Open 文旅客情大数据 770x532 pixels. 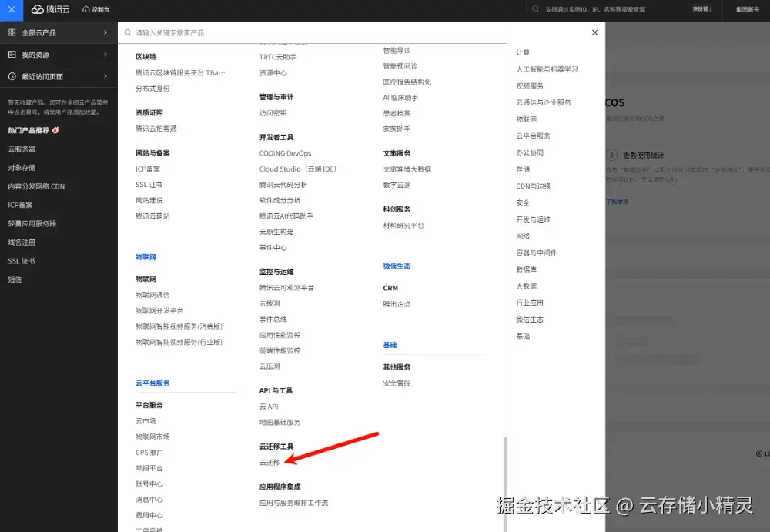(407, 169)
